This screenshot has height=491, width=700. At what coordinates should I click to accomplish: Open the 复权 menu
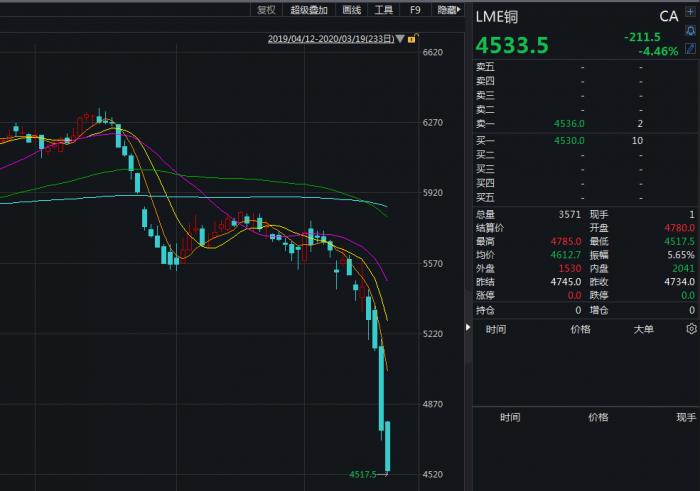point(266,9)
